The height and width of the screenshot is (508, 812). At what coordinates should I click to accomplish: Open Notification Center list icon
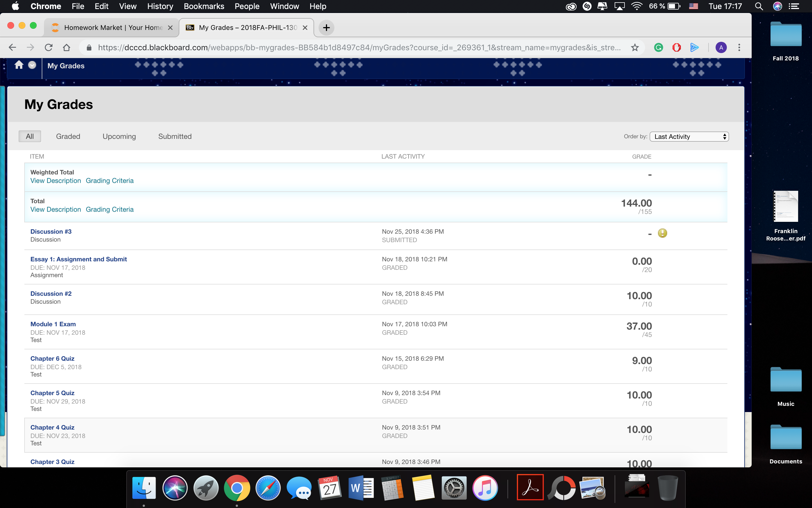(x=794, y=6)
